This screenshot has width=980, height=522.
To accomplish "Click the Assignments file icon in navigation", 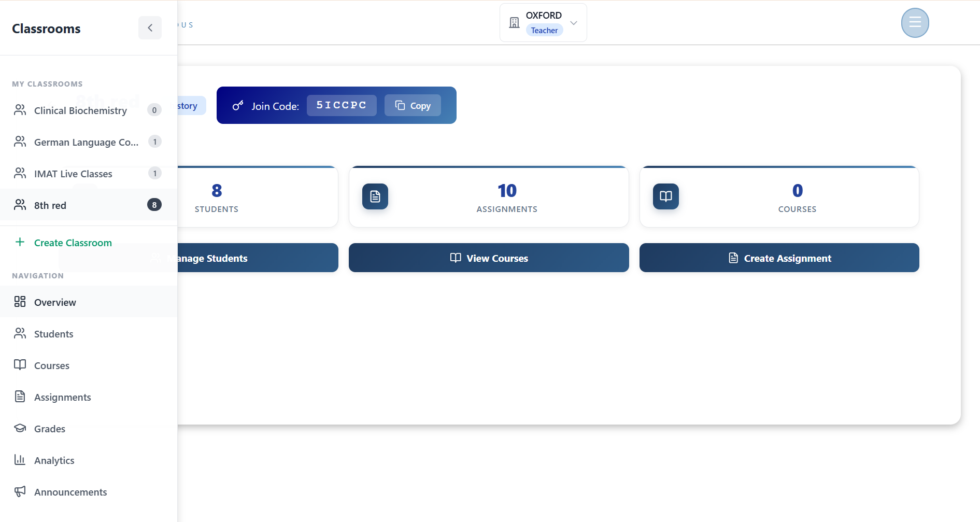I will click(x=20, y=397).
